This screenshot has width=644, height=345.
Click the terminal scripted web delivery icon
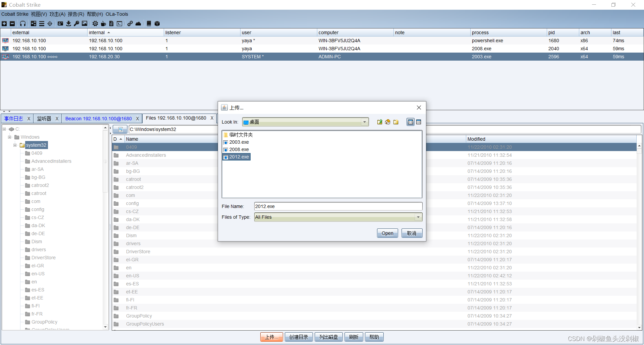click(x=119, y=23)
